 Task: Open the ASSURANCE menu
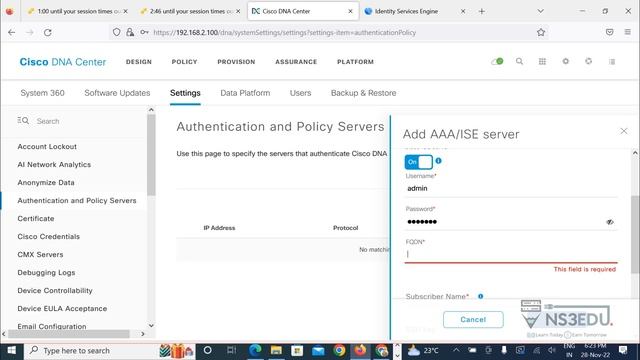coord(296,62)
